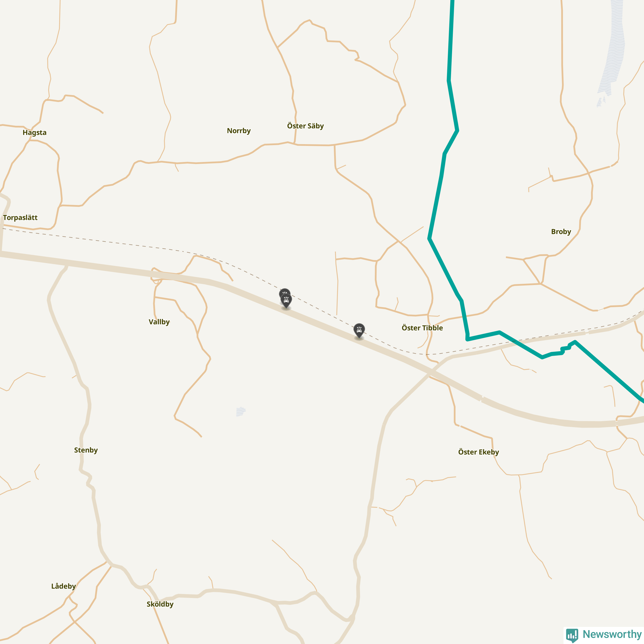This screenshot has height=644, width=644.
Task: Open the Newsworthy text link
Action: click(x=612, y=634)
